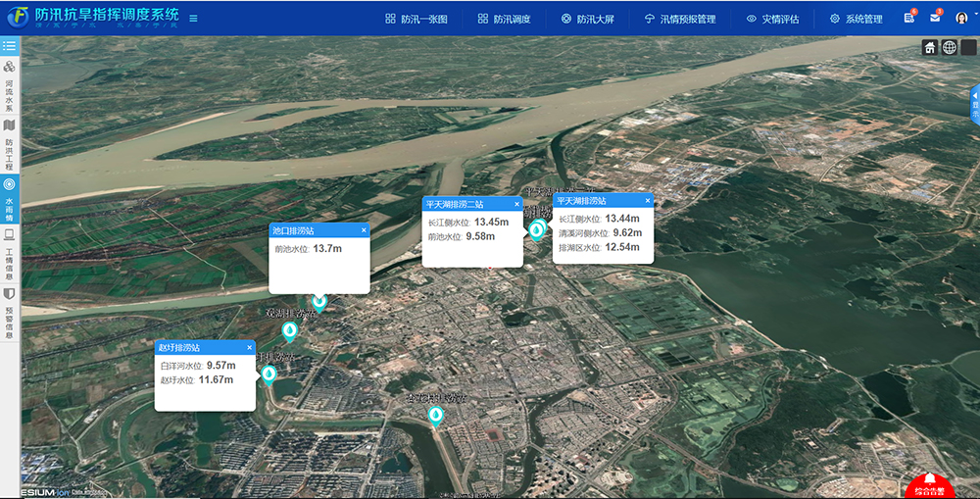Click the hamburger menu icon beside system title
Viewport: 980px width, 499px height.
[193, 19]
